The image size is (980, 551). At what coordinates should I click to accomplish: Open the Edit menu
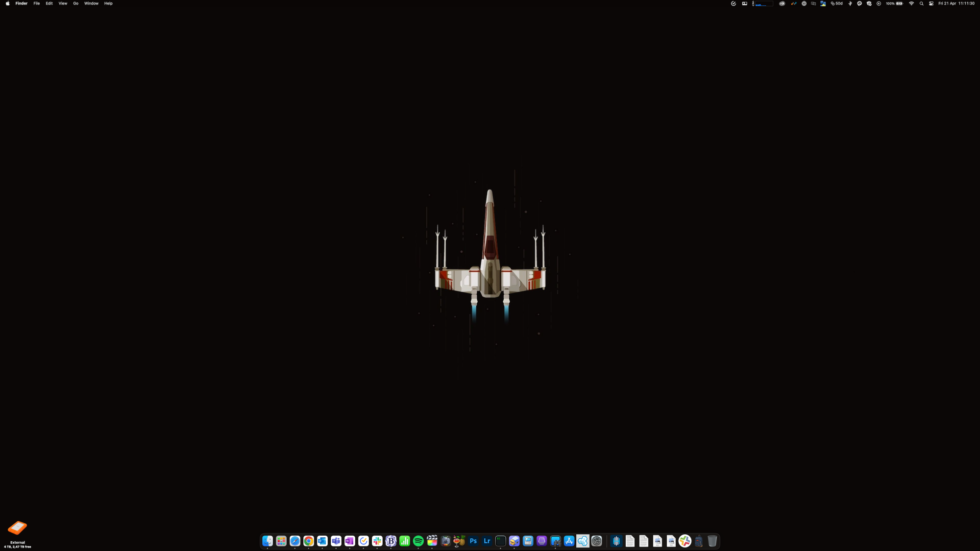coord(49,3)
